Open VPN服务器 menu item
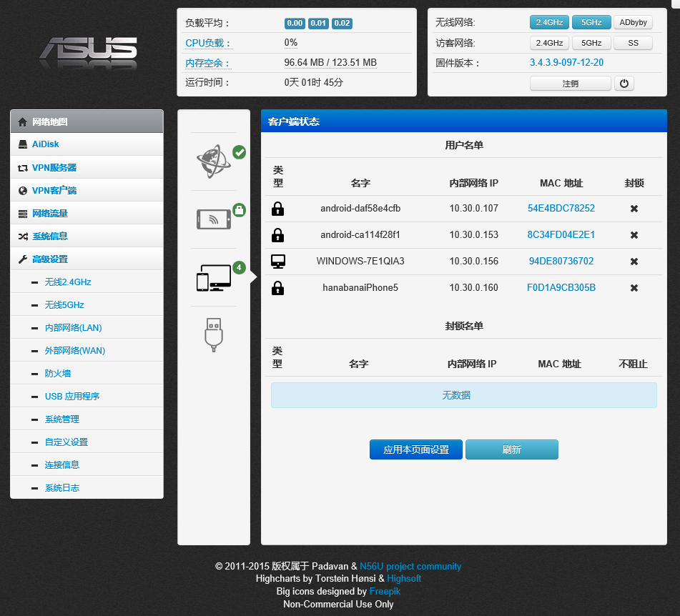 pos(87,167)
